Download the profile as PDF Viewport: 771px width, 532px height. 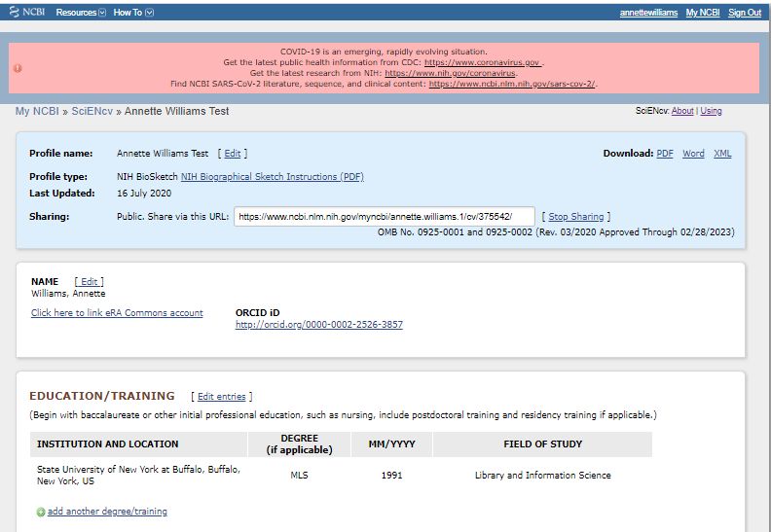665,154
